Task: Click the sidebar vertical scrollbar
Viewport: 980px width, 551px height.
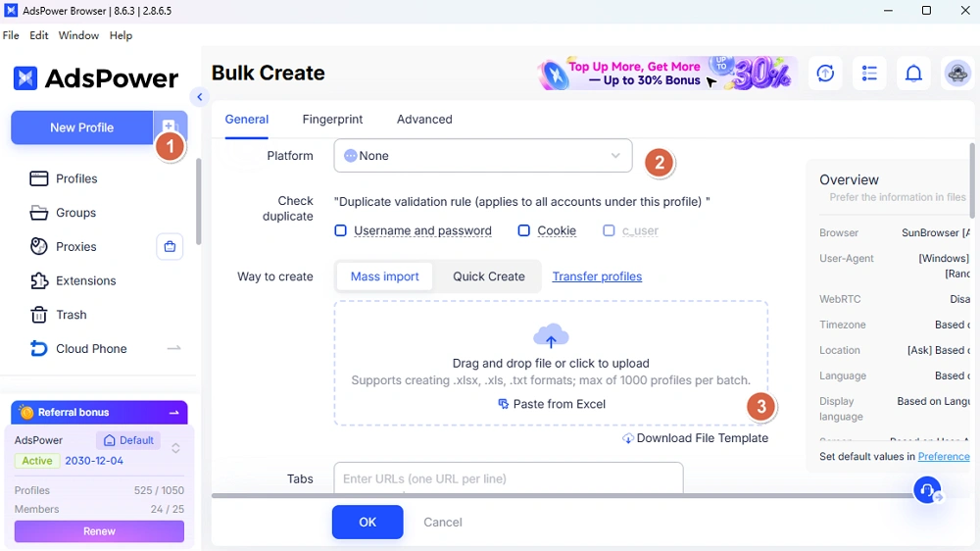Action: point(199,201)
